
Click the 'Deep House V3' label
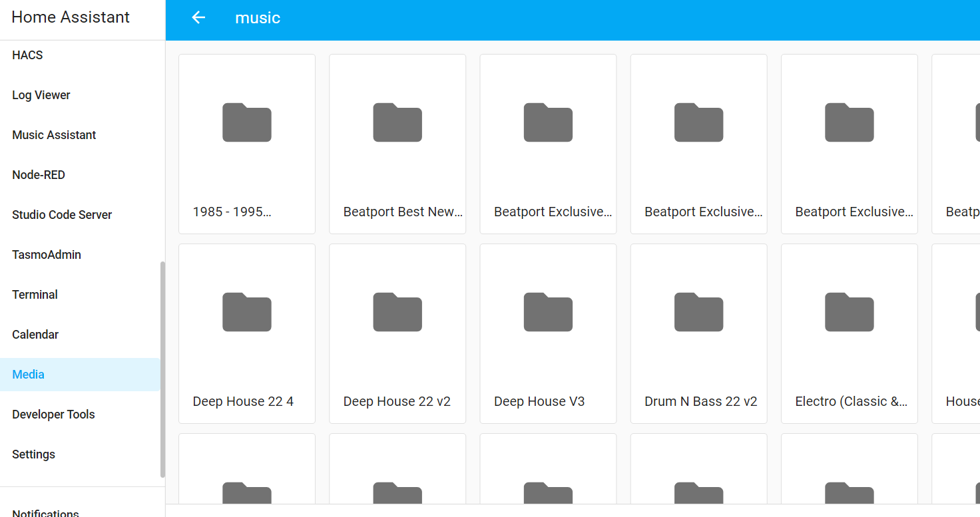[x=539, y=402]
